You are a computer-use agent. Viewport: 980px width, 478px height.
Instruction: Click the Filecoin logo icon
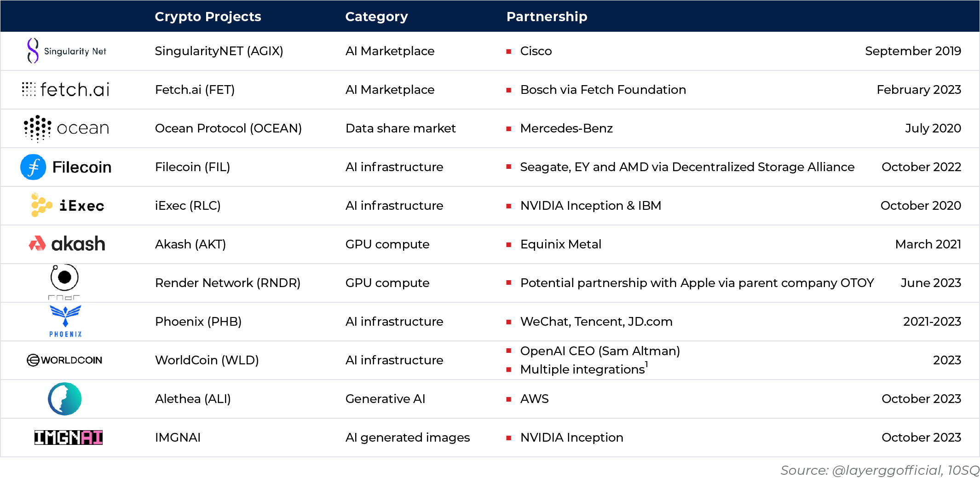(x=33, y=167)
